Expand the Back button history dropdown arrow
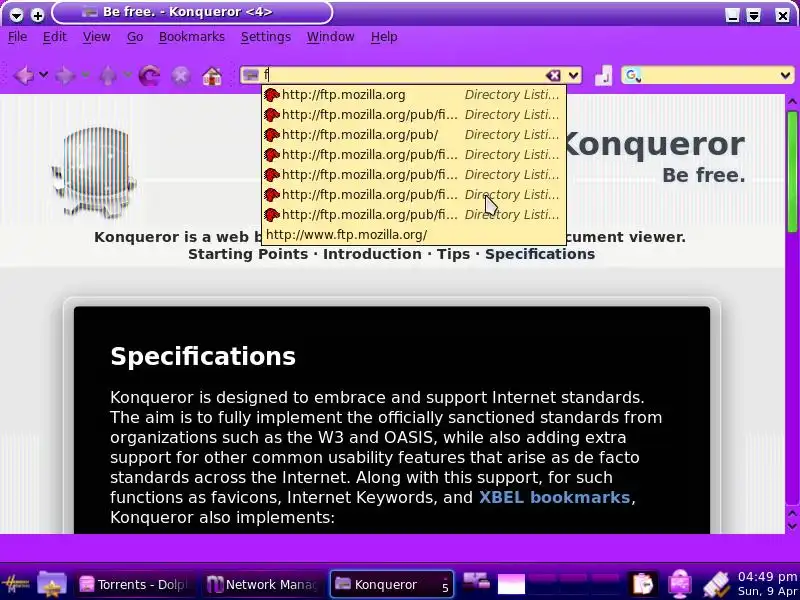Viewport: 800px width, 600px height. [x=44, y=75]
